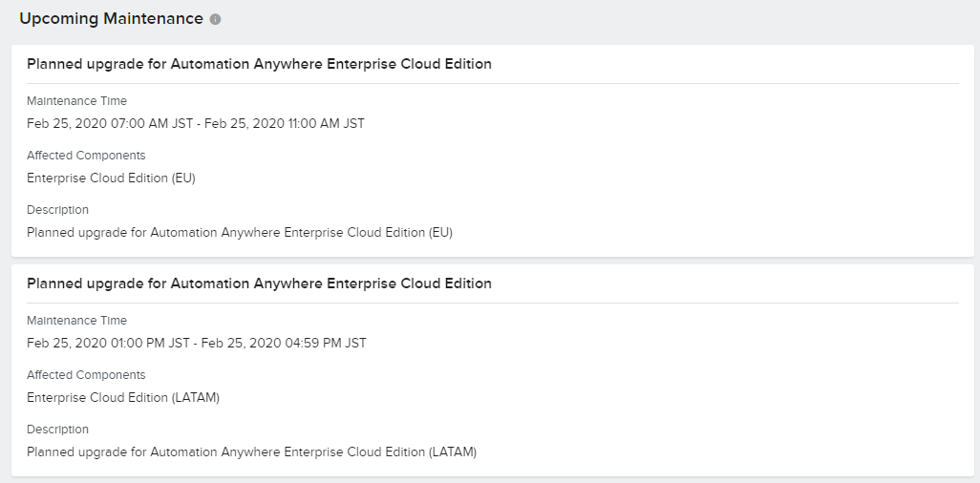Open the first Planned upgrade title above EU details

click(259, 64)
